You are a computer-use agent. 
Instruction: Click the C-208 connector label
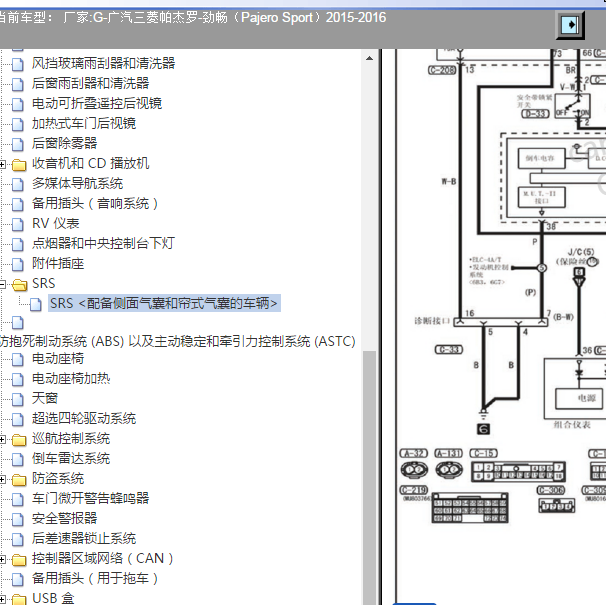tap(442, 70)
